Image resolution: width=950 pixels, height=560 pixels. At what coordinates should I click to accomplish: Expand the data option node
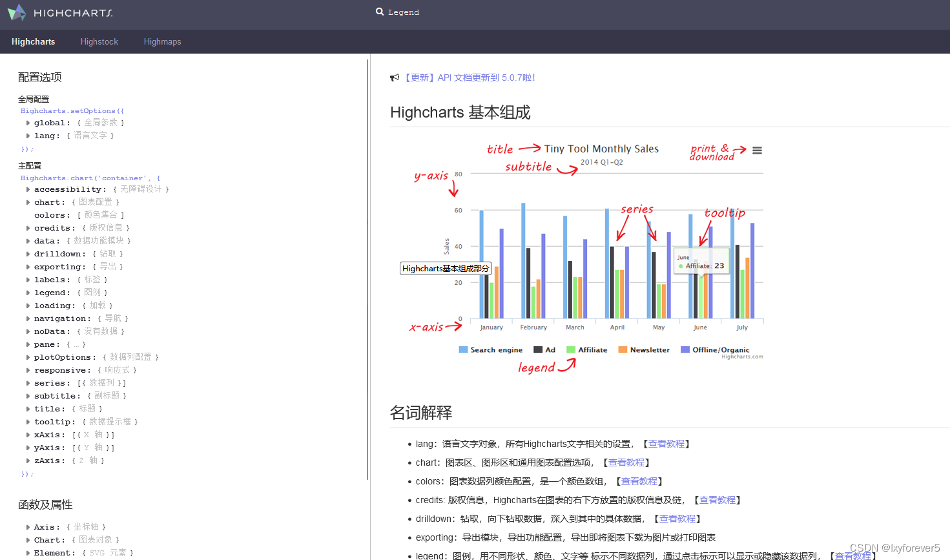[x=28, y=241]
